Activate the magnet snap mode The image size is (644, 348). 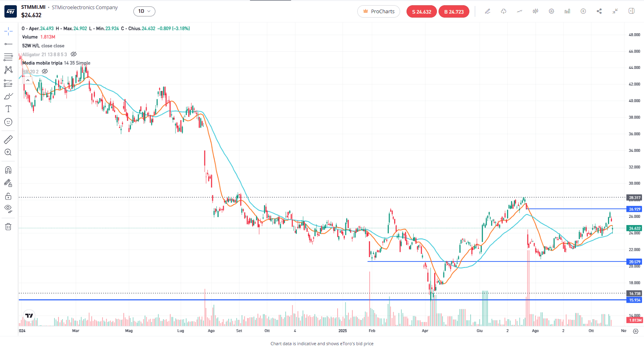(8, 170)
